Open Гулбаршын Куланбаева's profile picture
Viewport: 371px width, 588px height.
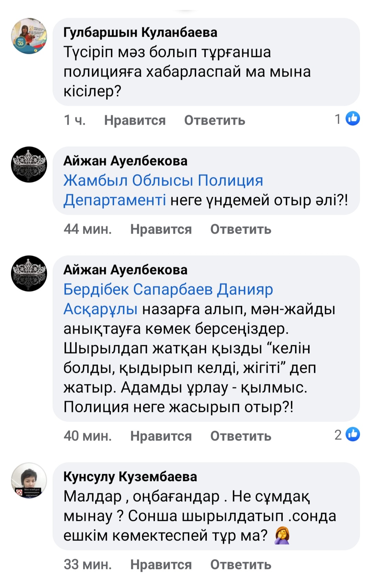click(29, 36)
